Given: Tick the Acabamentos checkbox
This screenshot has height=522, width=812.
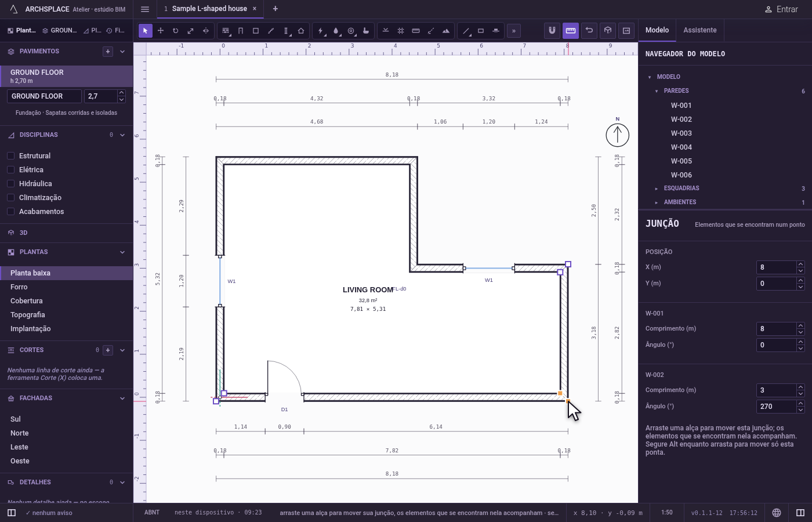Looking at the screenshot, I should pos(10,211).
